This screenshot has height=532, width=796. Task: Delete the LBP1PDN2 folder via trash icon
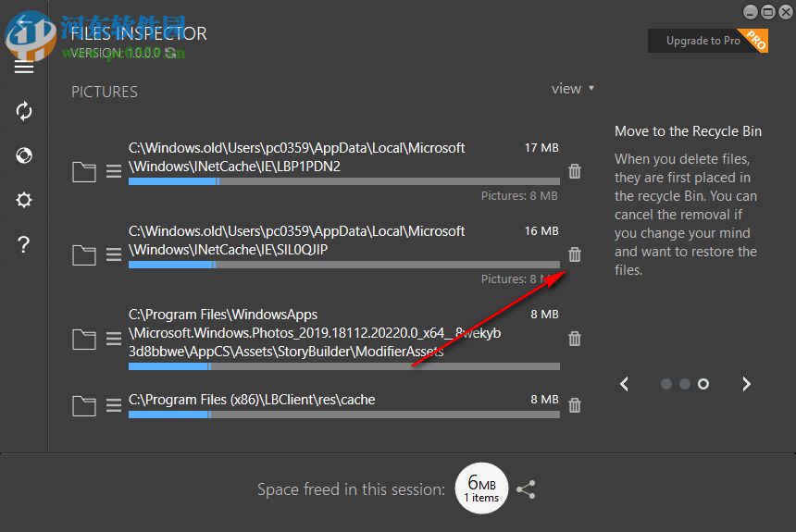575,171
